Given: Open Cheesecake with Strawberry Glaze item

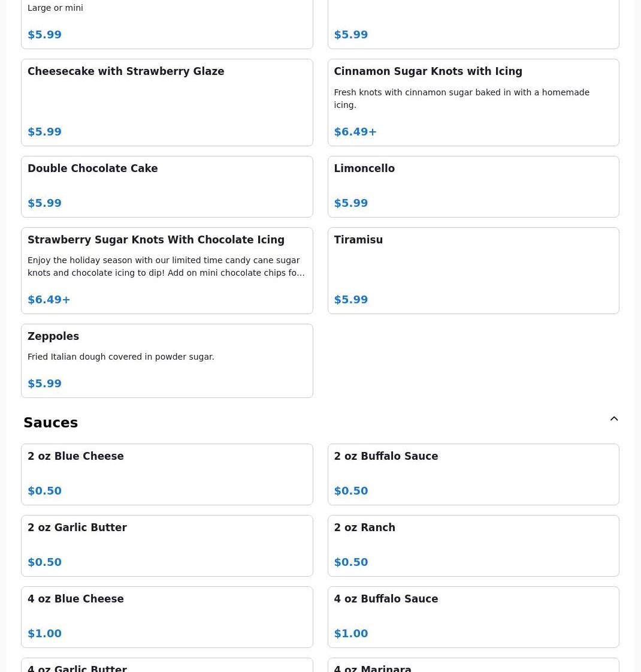Looking at the screenshot, I should pyautogui.click(x=167, y=102).
